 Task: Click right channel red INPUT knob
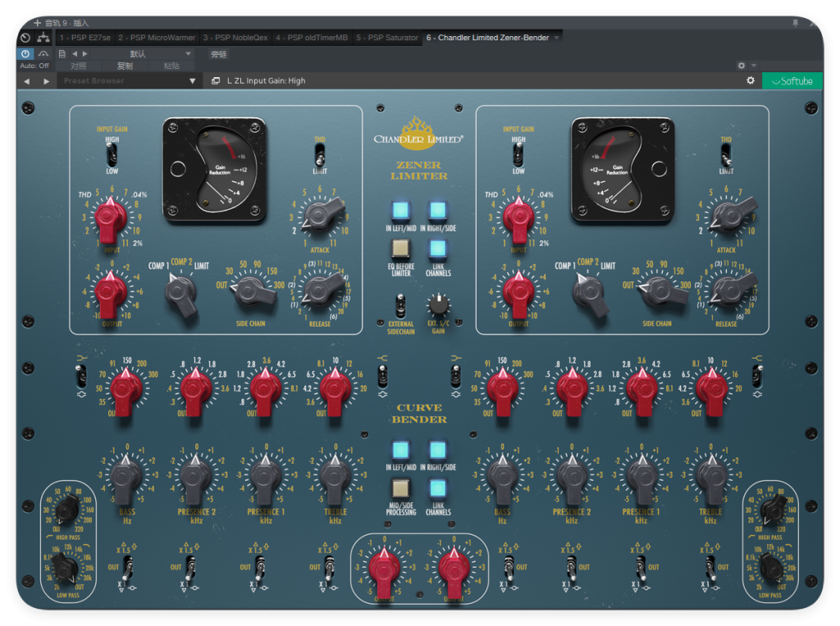click(518, 219)
